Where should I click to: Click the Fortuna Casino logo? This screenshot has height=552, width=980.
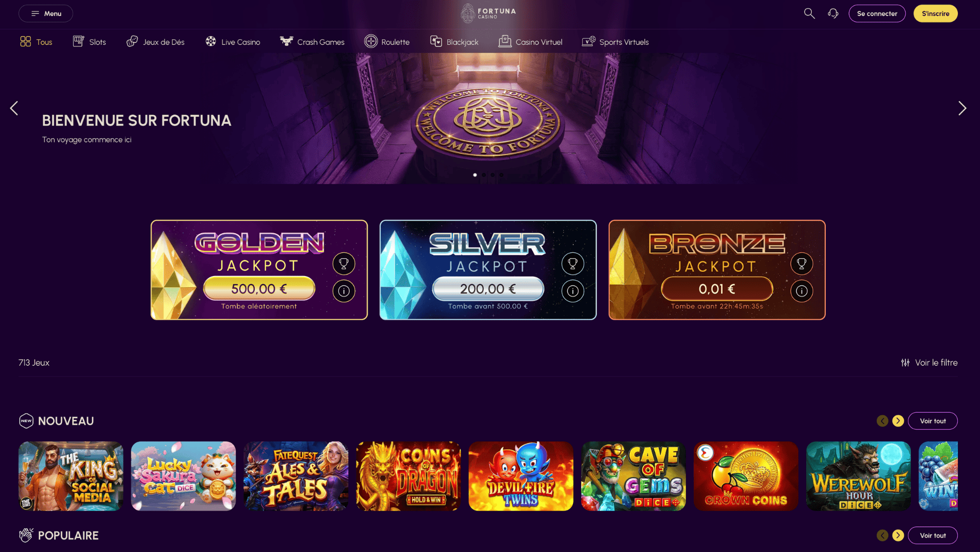(488, 13)
